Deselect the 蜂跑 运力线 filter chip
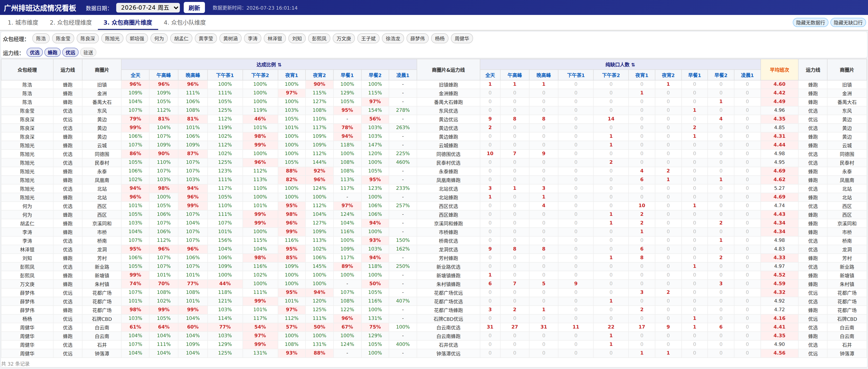 click(52, 53)
